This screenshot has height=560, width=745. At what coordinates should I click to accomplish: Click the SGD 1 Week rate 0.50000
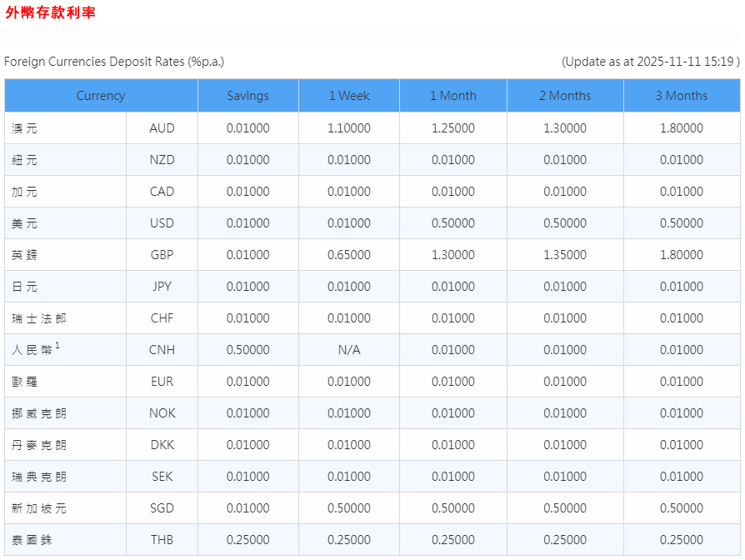[x=348, y=508]
